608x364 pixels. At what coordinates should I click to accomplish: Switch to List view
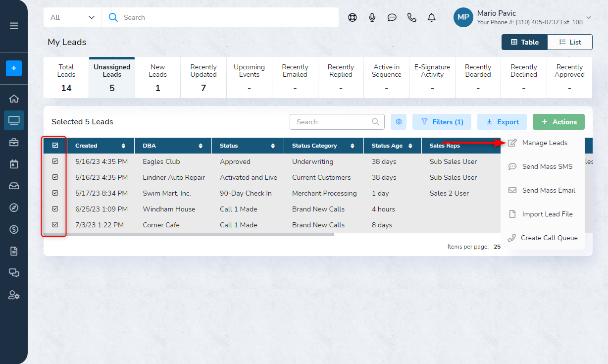tap(570, 42)
